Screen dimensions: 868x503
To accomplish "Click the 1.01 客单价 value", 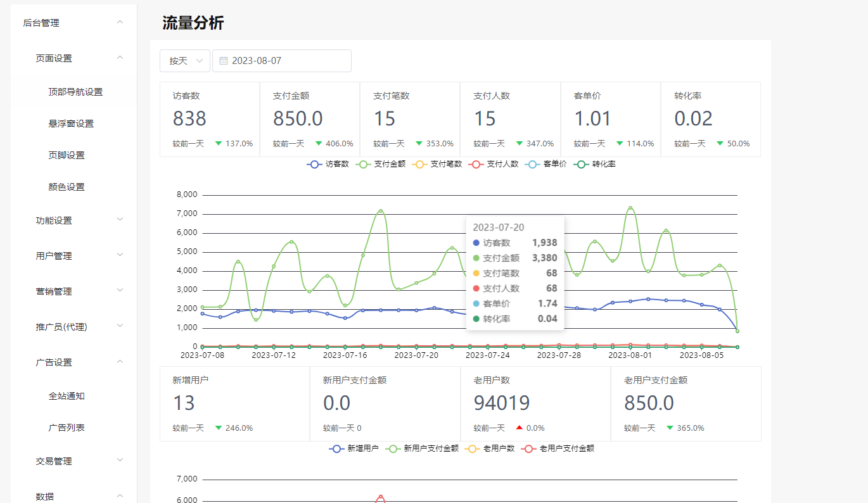I will pos(592,118).
